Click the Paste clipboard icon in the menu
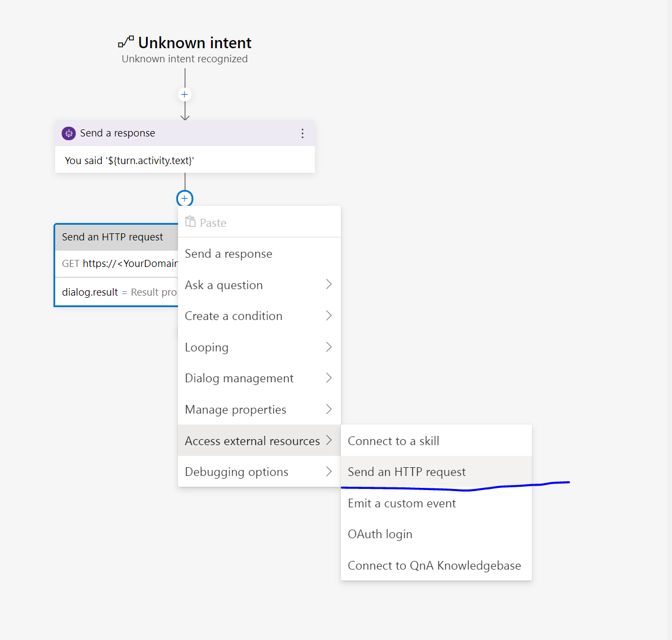 point(190,221)
